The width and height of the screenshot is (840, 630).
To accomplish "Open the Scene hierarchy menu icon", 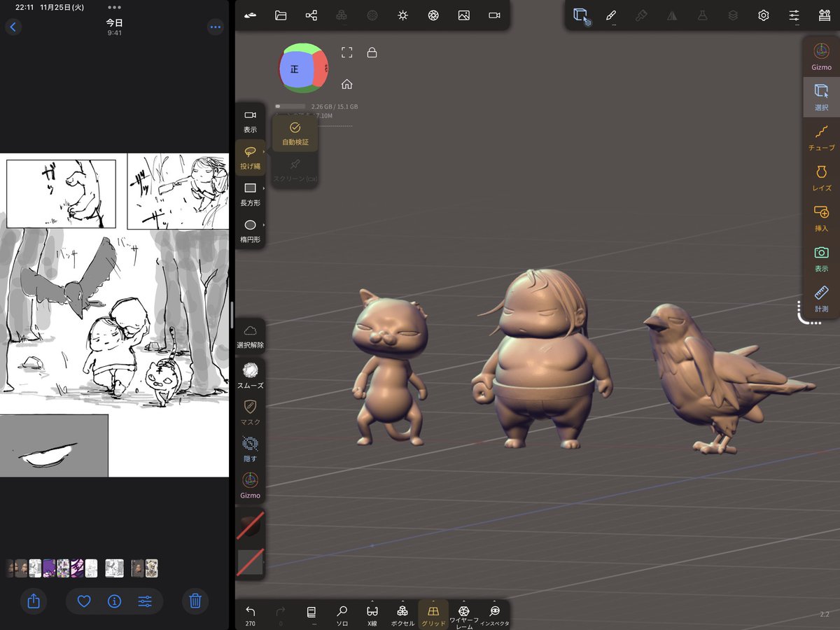I will [311, 15].
